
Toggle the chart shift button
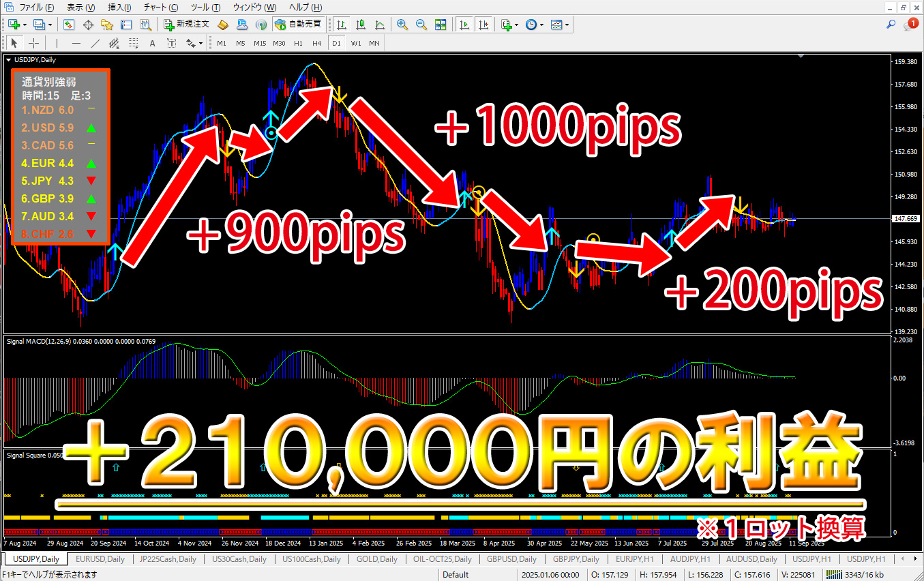tap(483, 25)
